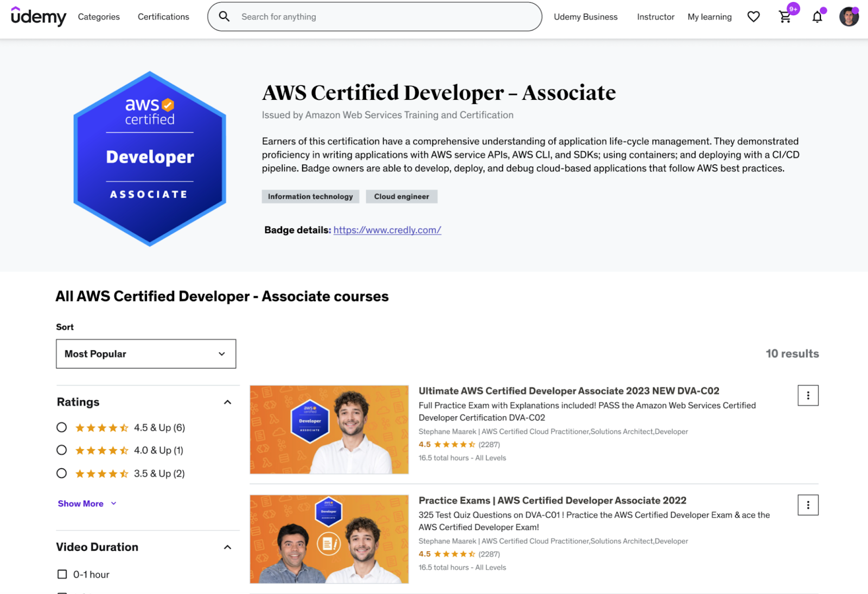Open the Categories menu

(99, 17)
